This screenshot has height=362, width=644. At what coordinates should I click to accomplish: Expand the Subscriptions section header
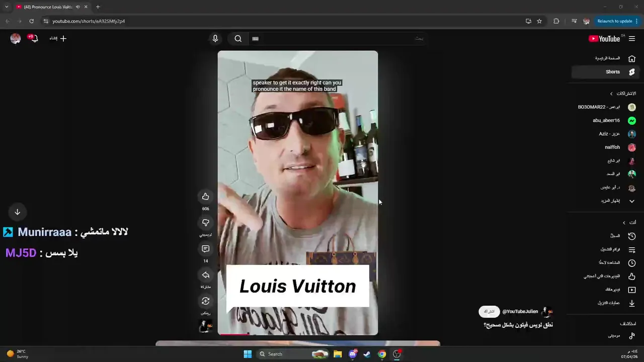623,94
